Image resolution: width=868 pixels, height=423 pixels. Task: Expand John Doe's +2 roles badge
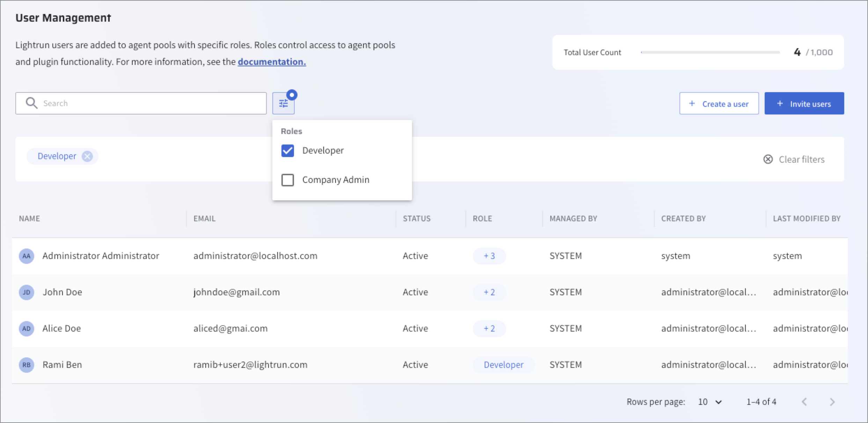click(489, 292)
